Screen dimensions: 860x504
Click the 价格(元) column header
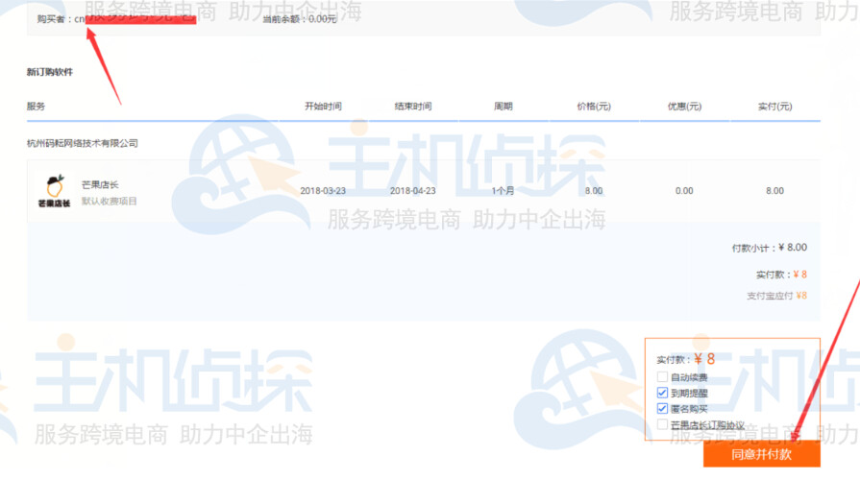(594, 107)
